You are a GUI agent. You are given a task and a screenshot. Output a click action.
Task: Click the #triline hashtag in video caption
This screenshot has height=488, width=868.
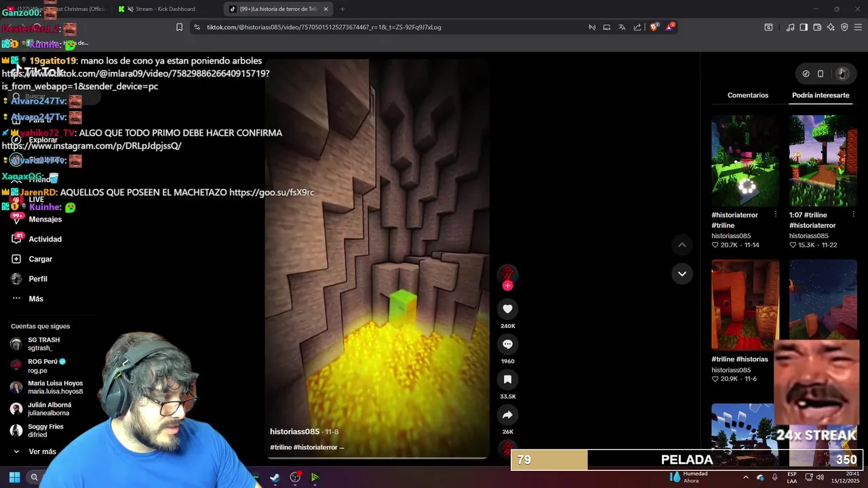tap(281, 447)
